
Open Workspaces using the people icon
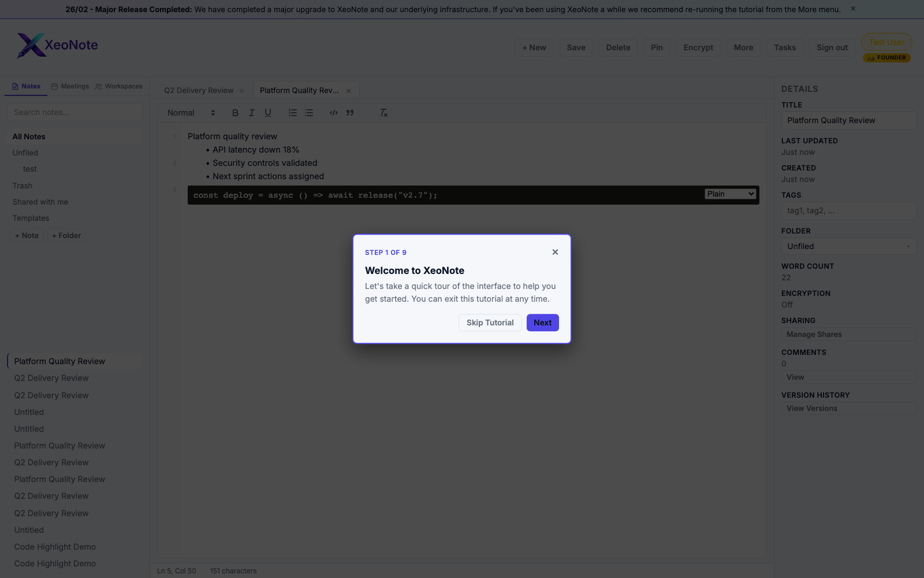119,86
